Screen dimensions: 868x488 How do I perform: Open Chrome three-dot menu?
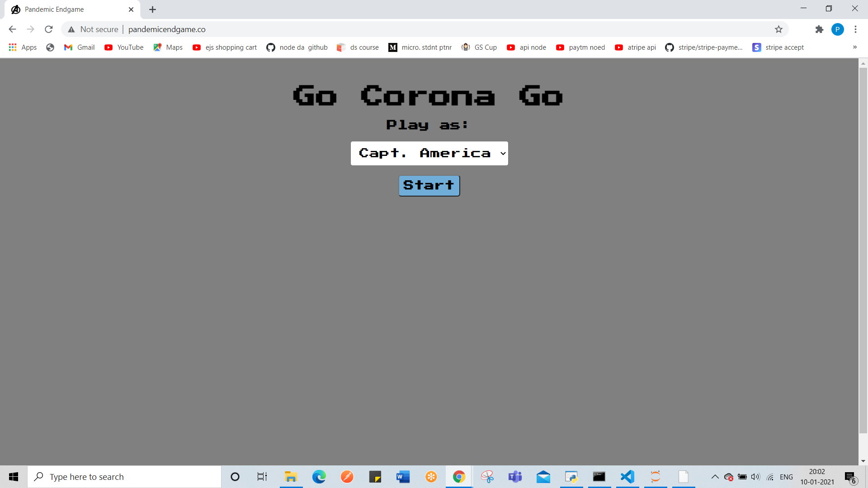coord(855,29)
